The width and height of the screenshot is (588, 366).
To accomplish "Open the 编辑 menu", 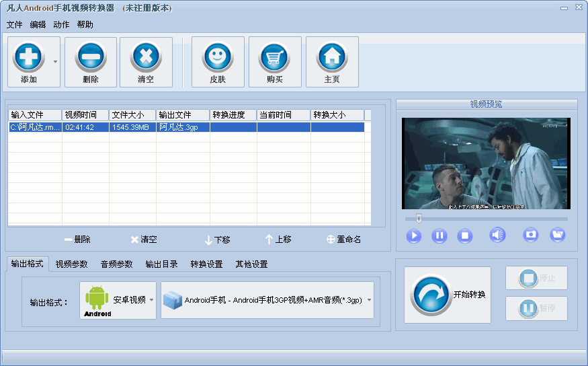I will click(x=38, y=25).
